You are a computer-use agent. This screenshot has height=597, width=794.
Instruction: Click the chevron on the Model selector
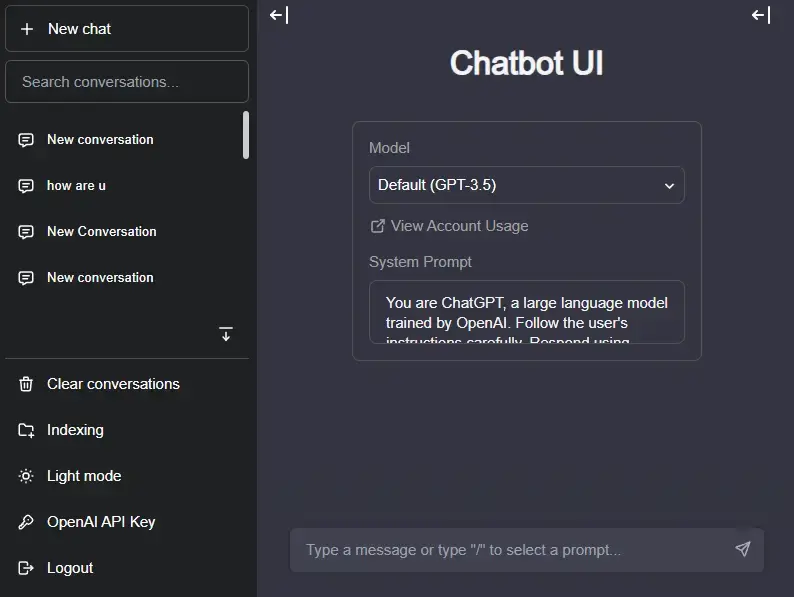[x=669, y=186]
